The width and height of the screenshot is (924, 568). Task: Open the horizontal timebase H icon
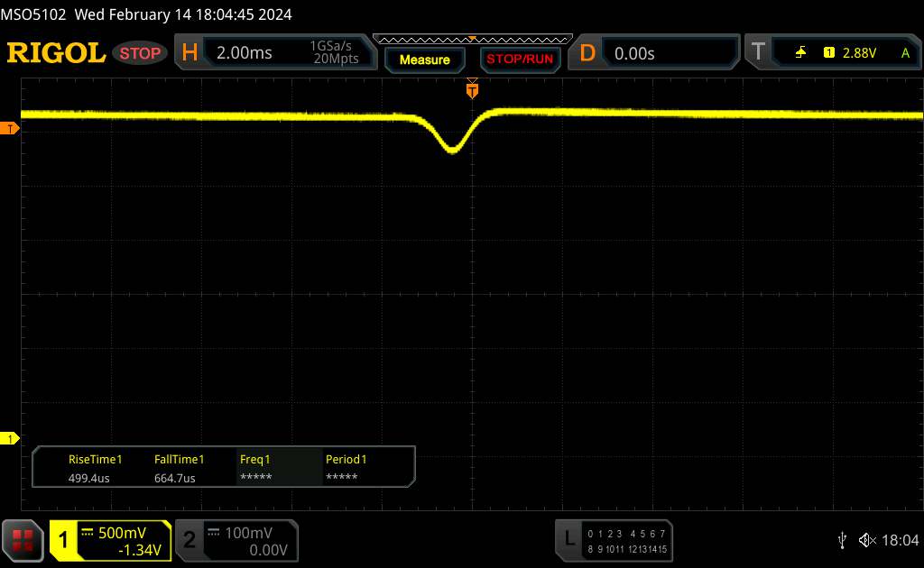click(x=189, y=52)
